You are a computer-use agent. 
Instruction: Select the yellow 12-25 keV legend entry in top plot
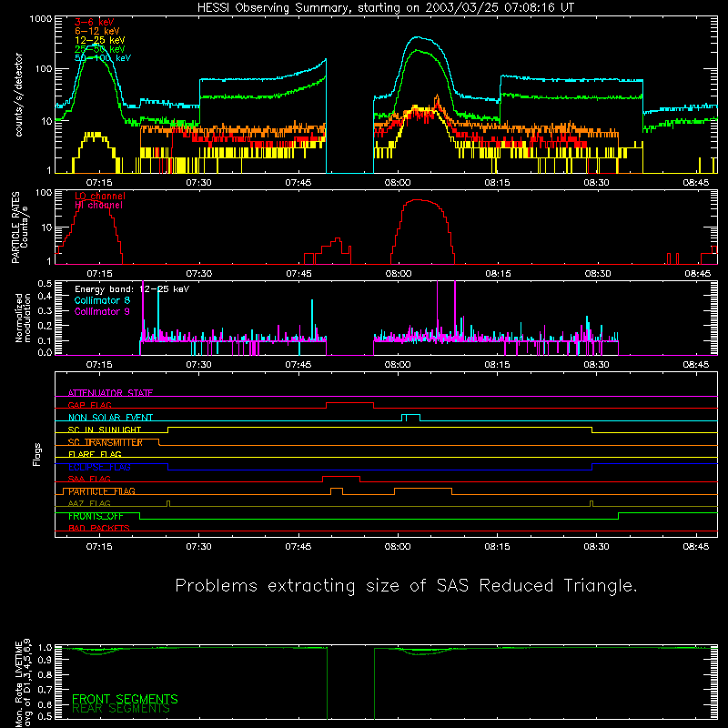tap(100, 40)
